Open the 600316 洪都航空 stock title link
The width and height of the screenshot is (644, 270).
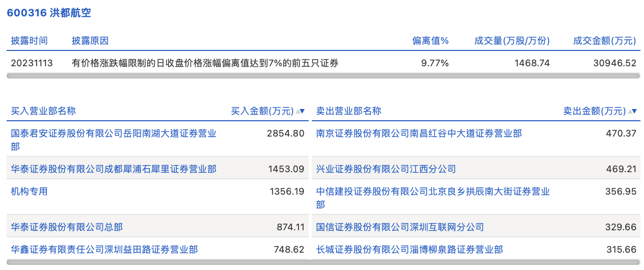point(49,13)
